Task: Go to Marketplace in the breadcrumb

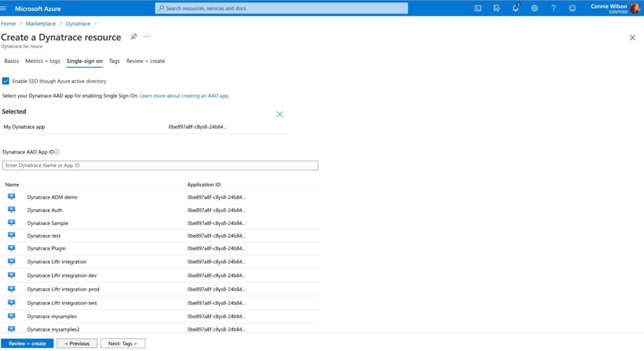Action: (x=41, y=24)
